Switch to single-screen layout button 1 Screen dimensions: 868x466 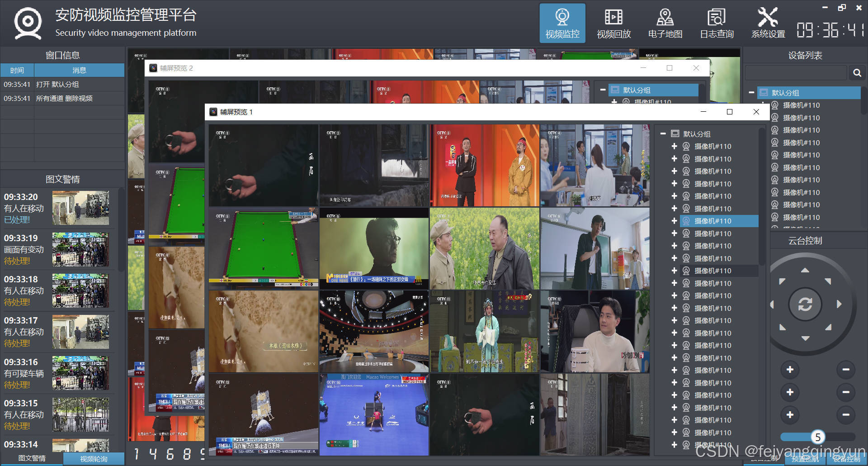[137, 453]
